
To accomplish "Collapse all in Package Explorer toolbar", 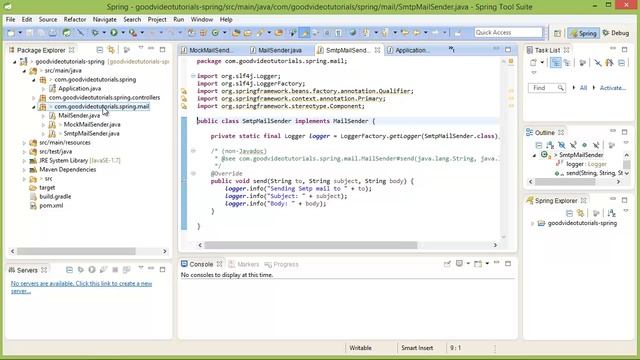I will point(100,50).
